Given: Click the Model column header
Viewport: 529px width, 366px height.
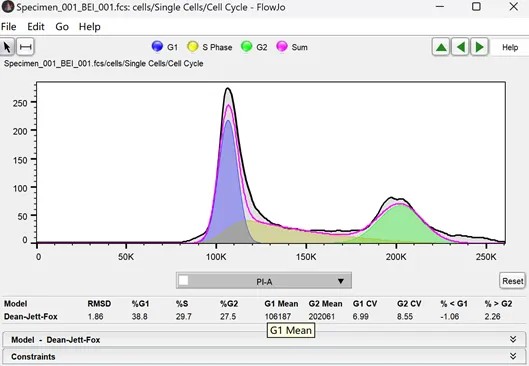Looking at the screenshot, I should click(16, 304).
